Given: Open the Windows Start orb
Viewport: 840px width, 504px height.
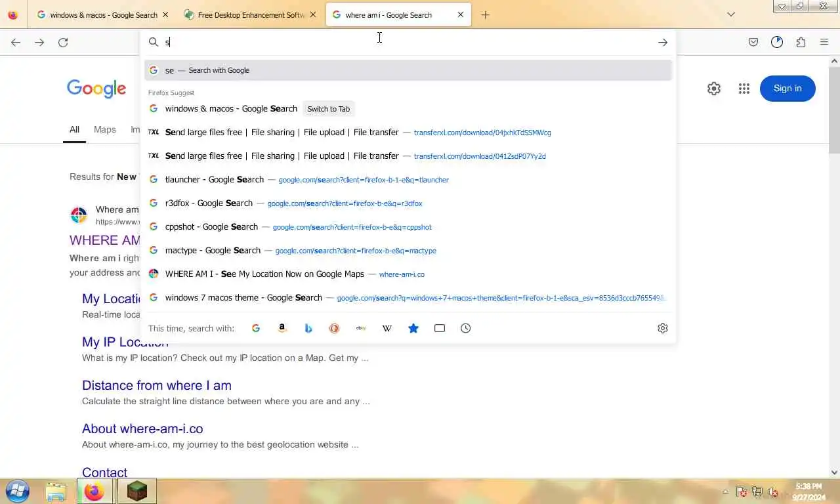Looking at the screenshot, I should 17,491.
